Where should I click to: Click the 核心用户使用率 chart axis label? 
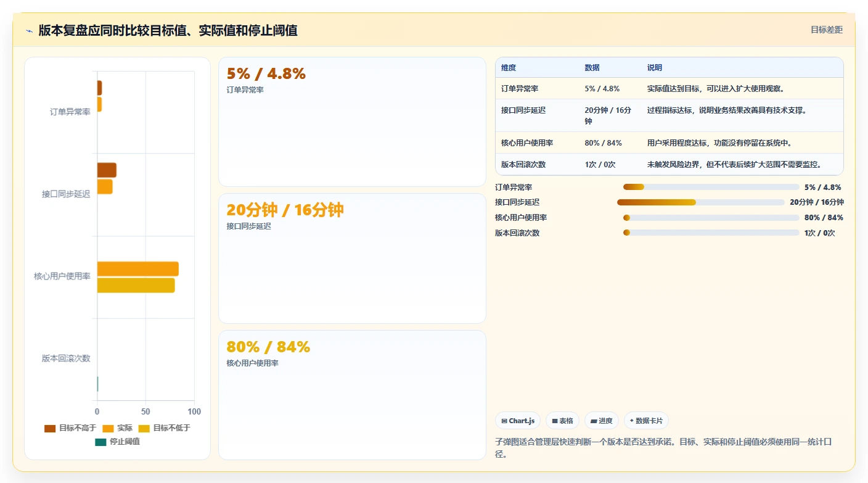click(x=62, y=276)
